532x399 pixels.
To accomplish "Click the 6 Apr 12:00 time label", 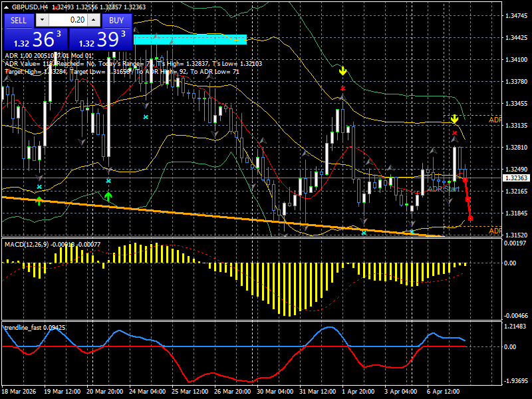I will coord(443,391).
